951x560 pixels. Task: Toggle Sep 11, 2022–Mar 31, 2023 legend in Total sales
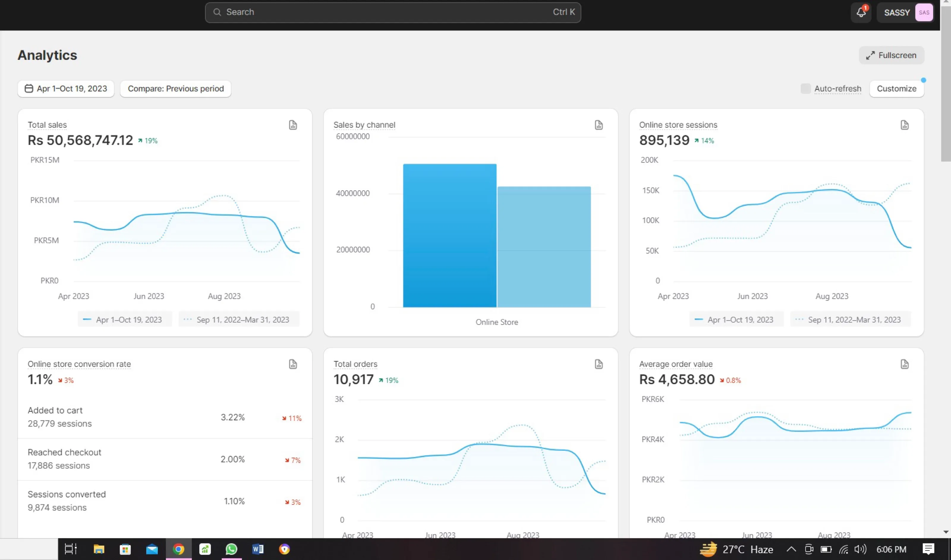point(239,319)
